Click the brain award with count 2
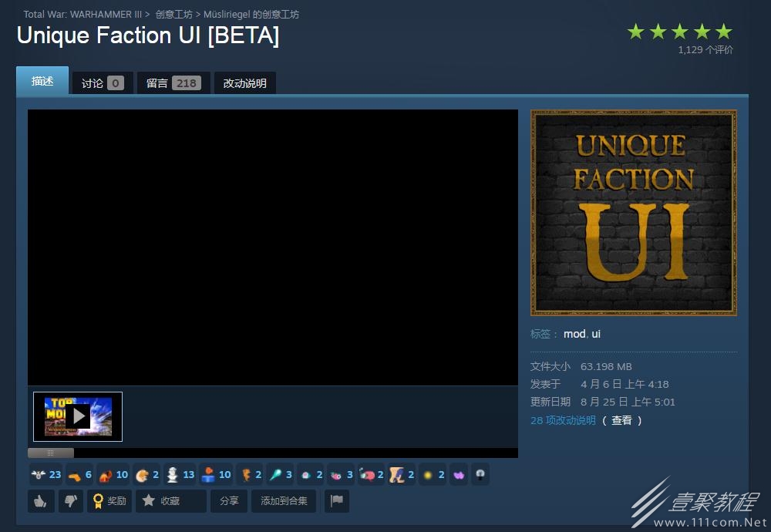This screenshot has height=532, width=771. tap(311, 474)
